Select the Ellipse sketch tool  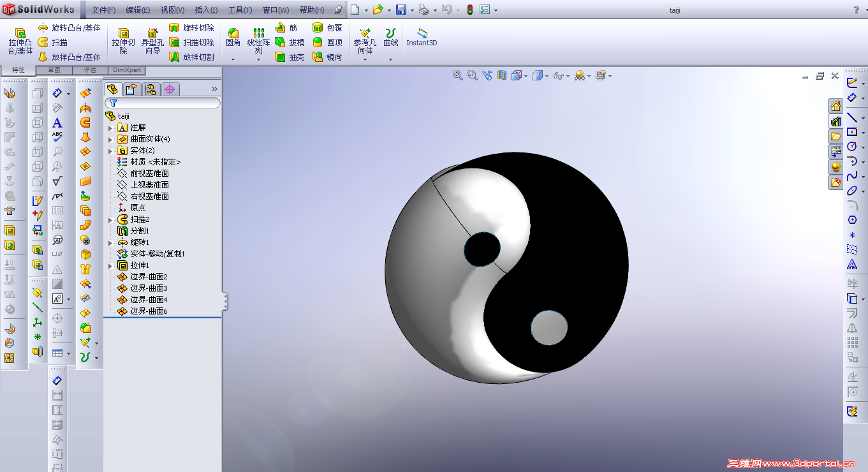coord(852,191)
